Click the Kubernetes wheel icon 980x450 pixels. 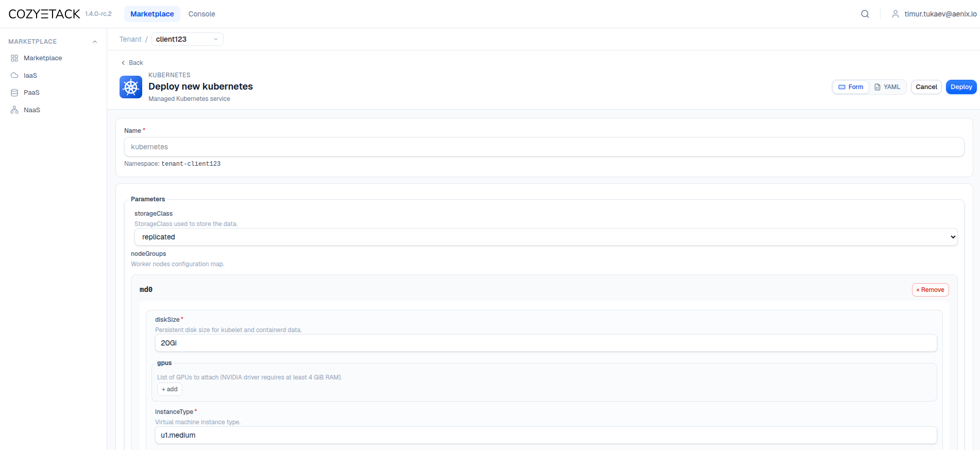point(131,87)
